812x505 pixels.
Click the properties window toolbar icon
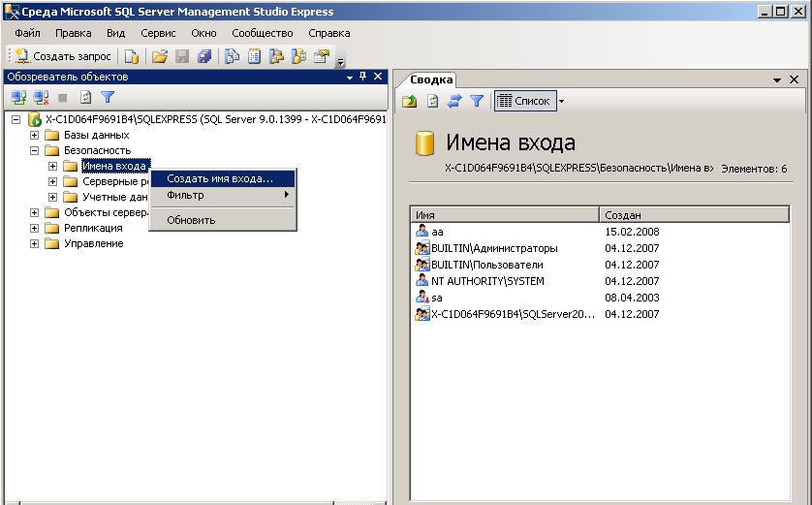(x=322, y=56)
